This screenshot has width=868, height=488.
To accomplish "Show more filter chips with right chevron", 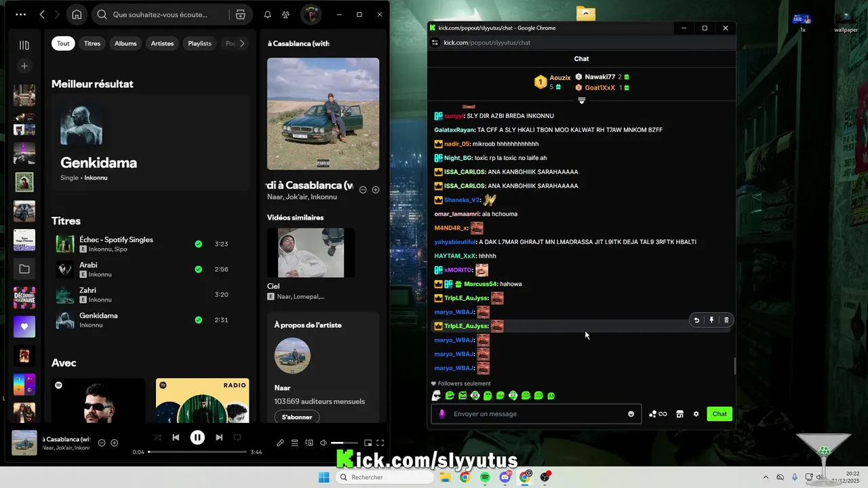I will point(242,43).
